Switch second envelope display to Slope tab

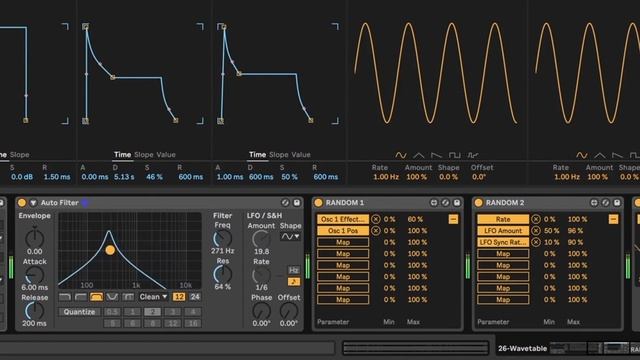tap(144, 155)
